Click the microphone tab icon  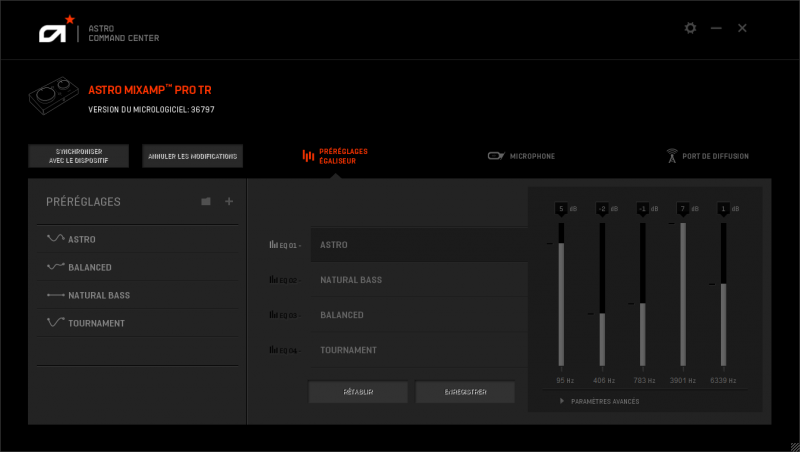coord(496,156)
